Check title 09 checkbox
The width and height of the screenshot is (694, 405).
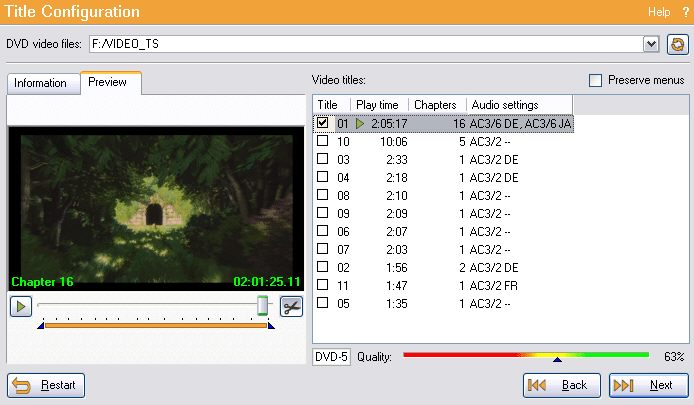322,212
